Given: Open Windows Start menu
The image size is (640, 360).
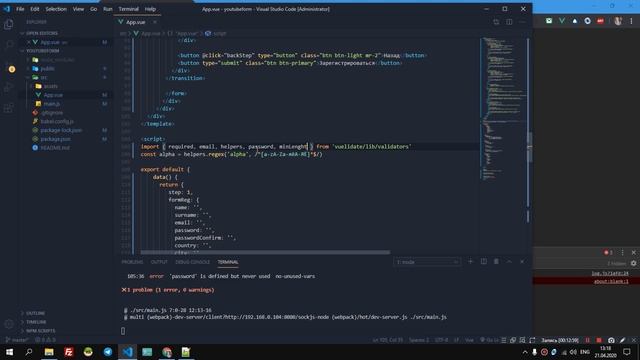Looking at the screenshot, I should click(x=9, y=351).
